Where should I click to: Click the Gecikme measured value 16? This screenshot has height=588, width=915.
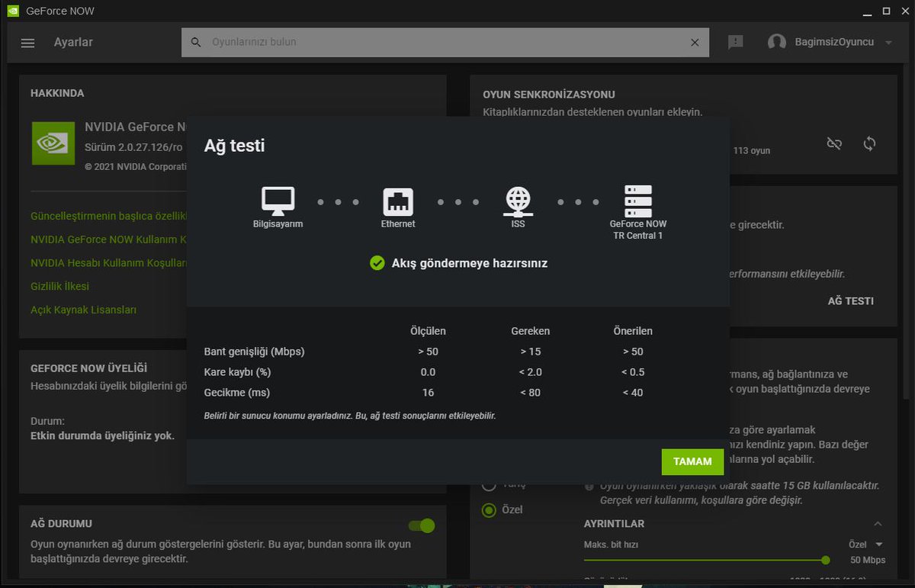pyautogui.click(x=428, y=393)
